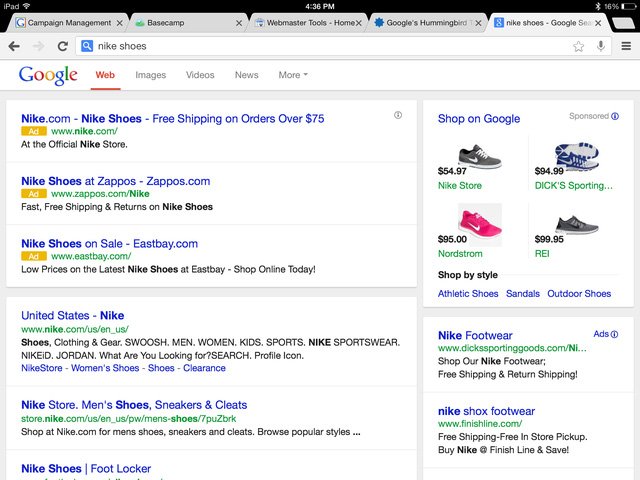Open the Sponsored info icon
The height and width of the screenshot is (480, 640).
click(615, 116)
